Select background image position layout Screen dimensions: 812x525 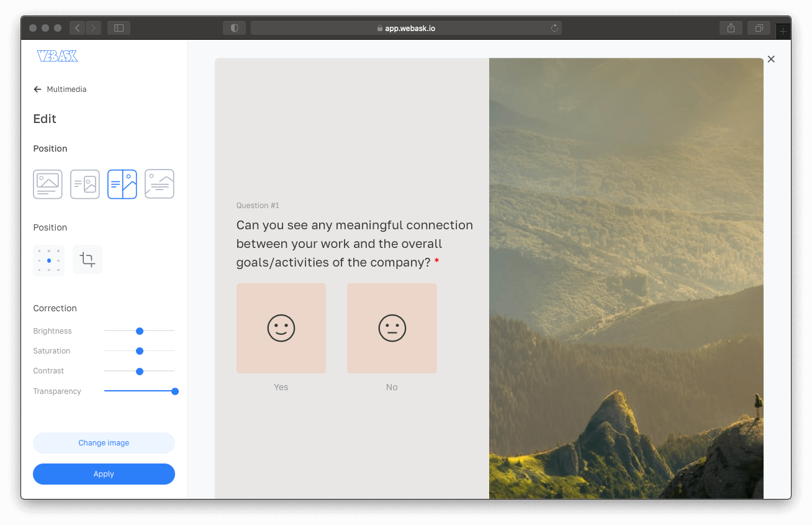pyautogui.click(x=160, y=184)
